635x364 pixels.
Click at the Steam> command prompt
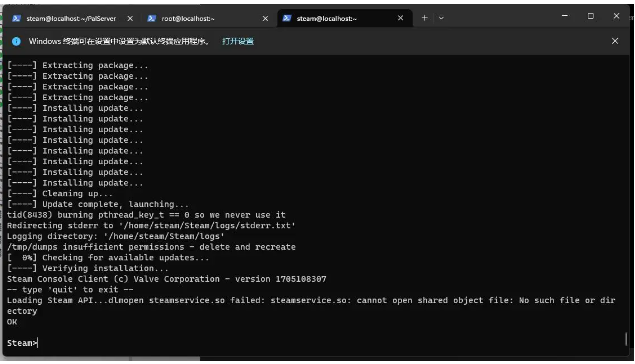[22, 343]
